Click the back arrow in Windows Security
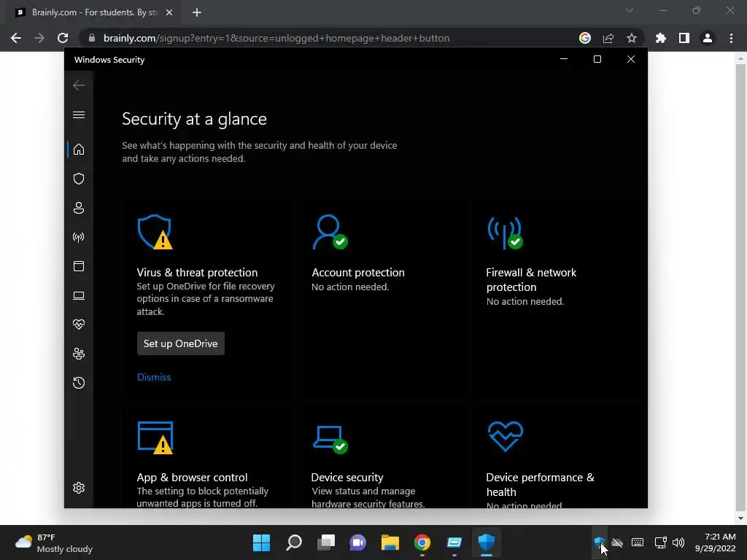Image resolution: width=747 pixels, height=560 pixels. [79, 85]
